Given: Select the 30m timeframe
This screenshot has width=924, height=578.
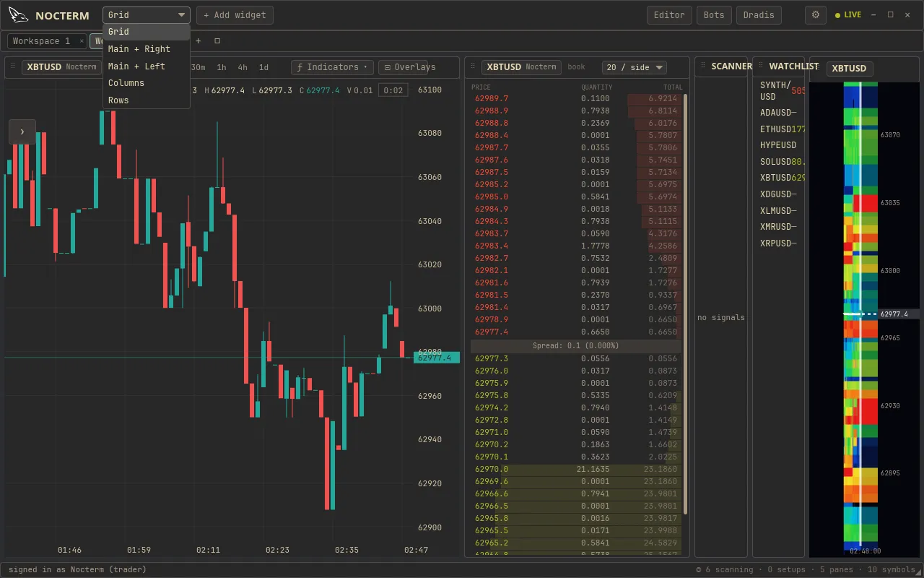Looking at the screenshot, I should [x=198, y=67].
